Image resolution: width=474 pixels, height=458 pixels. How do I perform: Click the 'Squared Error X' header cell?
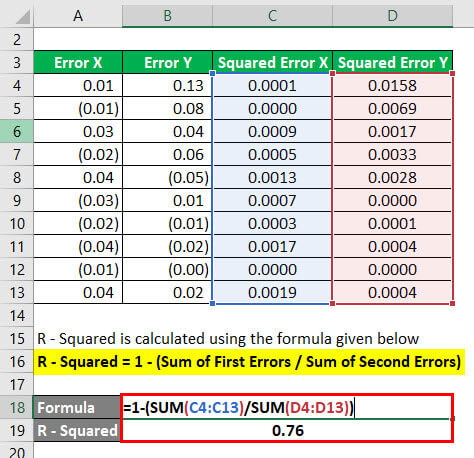272,62
